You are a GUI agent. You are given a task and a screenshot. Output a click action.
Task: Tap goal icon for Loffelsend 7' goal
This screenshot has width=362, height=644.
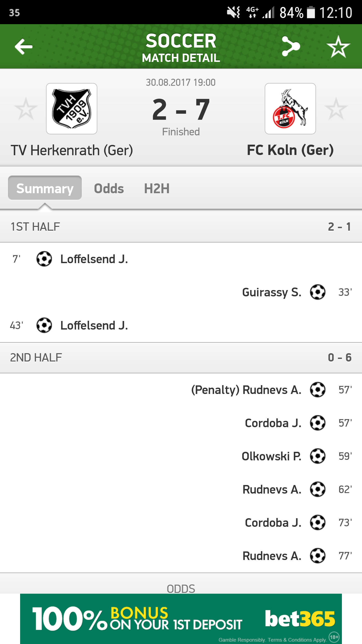[x=44, y=259]
